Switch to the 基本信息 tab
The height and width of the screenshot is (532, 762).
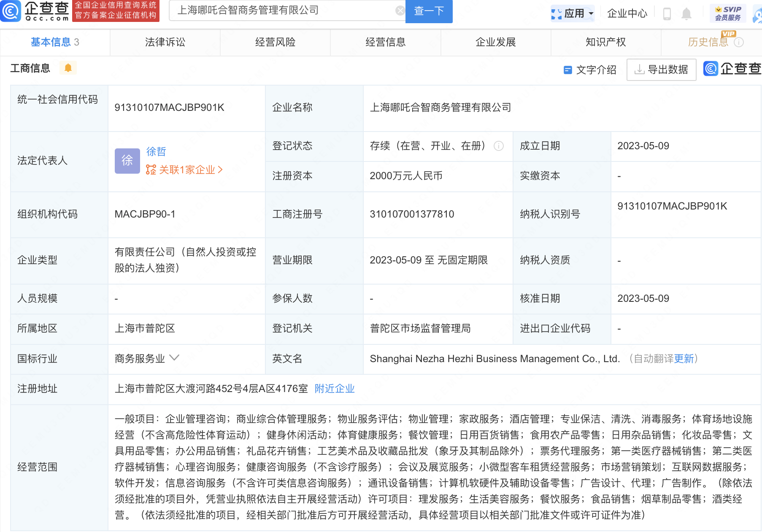pyautogui.click(x=55, y=42)
